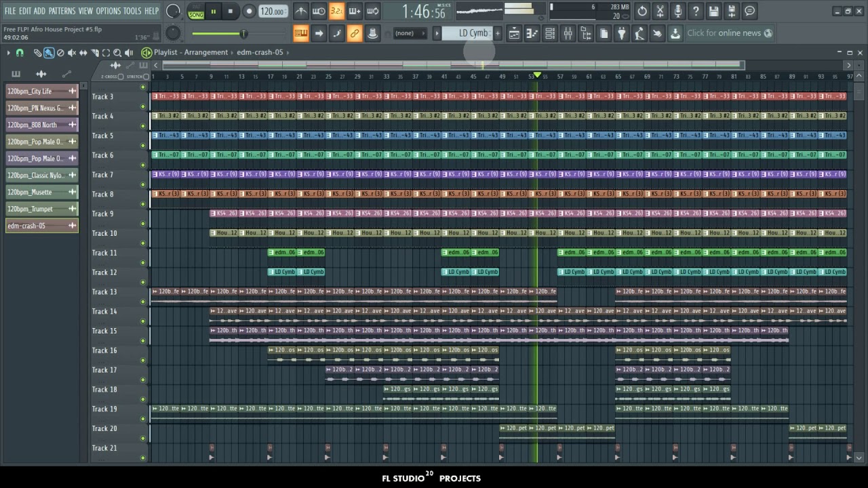Toggle wait for input to start
868x488 pixels.
coord(319,12)
